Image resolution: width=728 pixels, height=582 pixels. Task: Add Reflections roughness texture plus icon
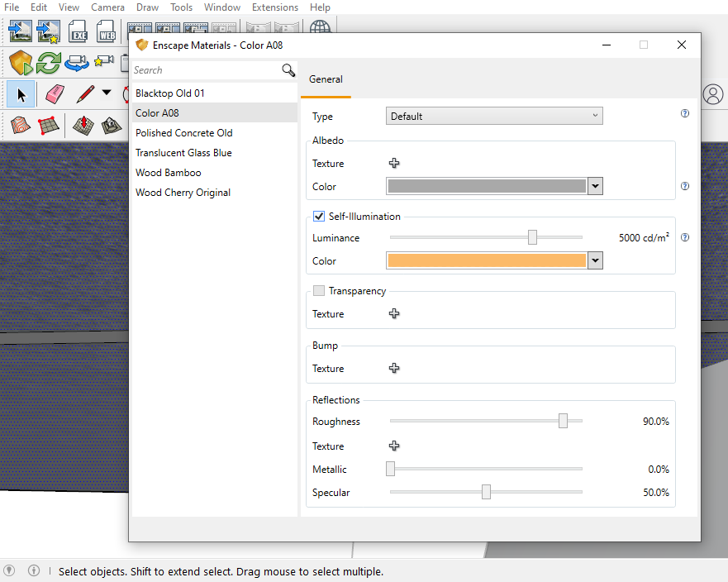tap(394, 446)
